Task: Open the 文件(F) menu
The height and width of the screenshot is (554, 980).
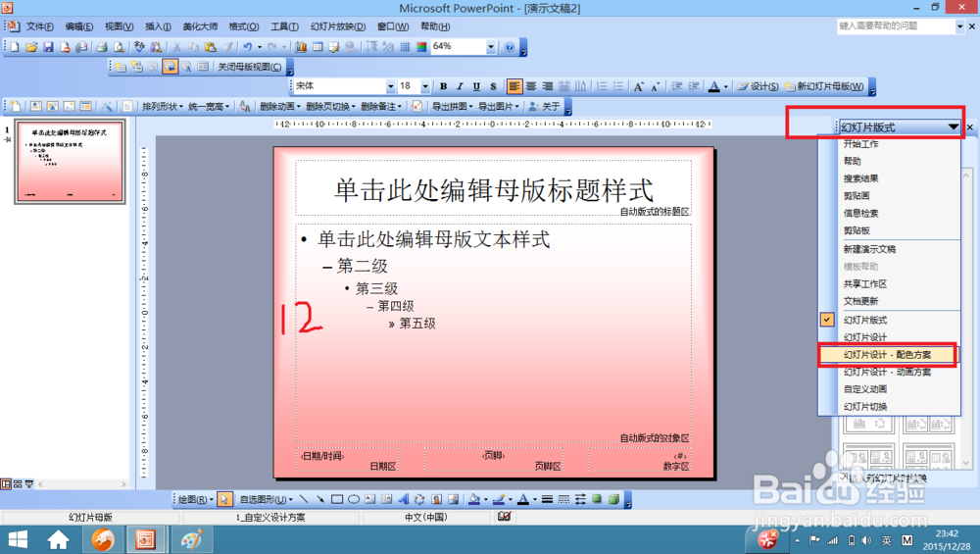Action: (x=39, y=26)
